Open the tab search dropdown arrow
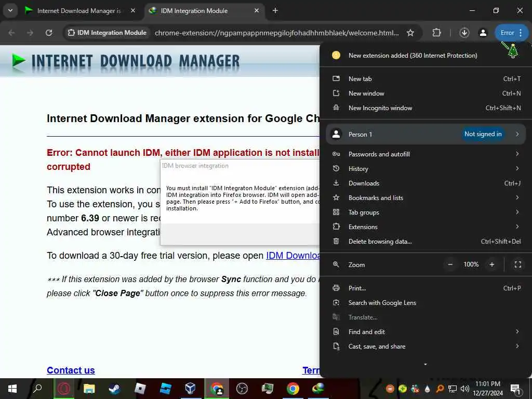The height and width of the screenshot is (399, 532). [10, 10]
